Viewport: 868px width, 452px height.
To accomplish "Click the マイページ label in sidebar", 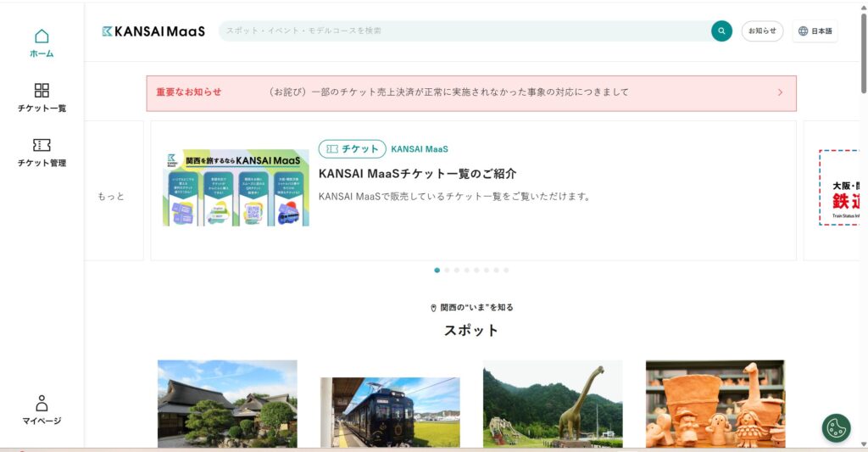I will tap(42, 421).
